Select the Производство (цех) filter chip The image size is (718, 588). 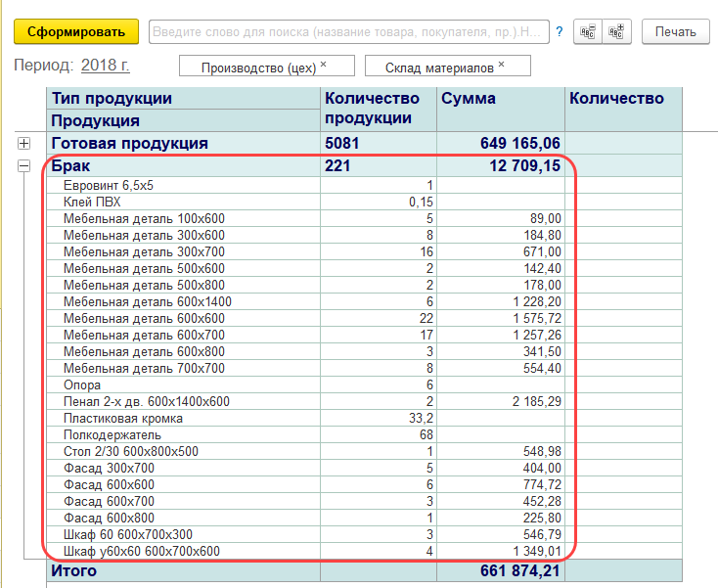tap(266, 66)
